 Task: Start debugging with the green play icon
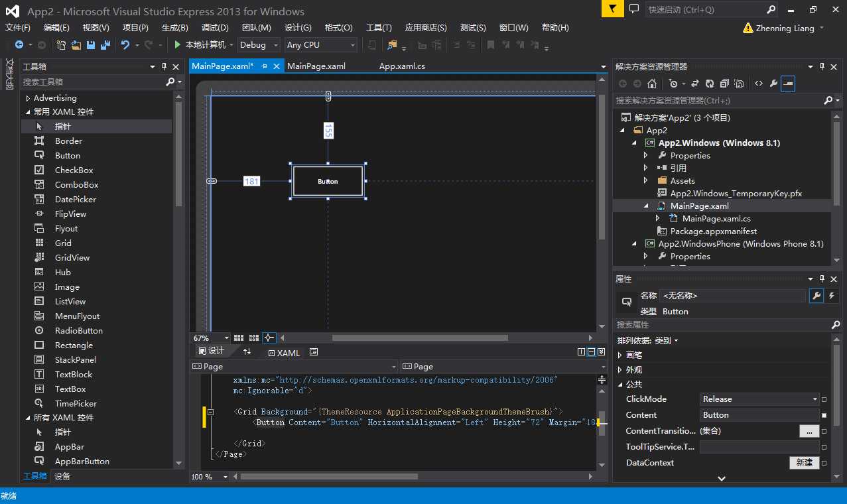(x=177, y=45)
